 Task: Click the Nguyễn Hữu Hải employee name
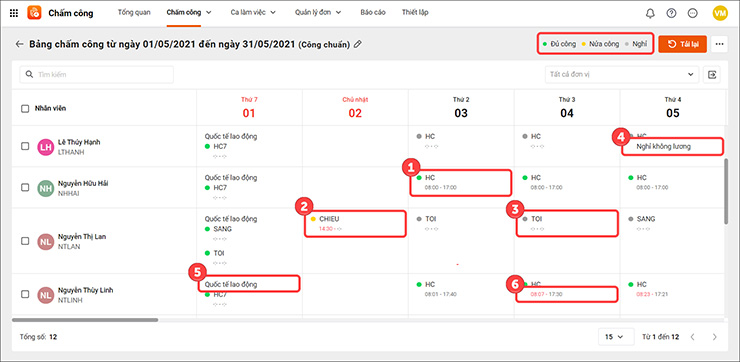(x=83, y=183)
